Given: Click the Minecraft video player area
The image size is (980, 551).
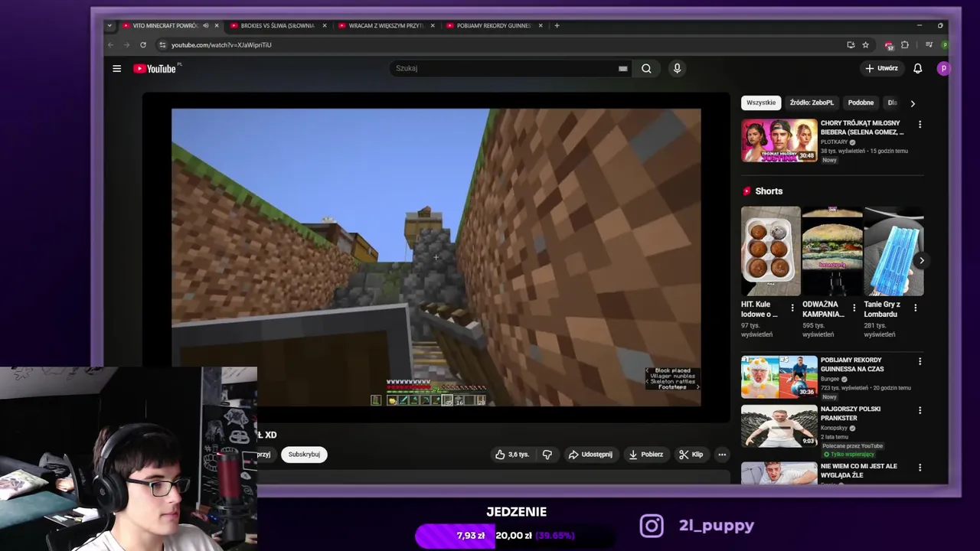Looking at the screenshot, I should click(436, 256).
